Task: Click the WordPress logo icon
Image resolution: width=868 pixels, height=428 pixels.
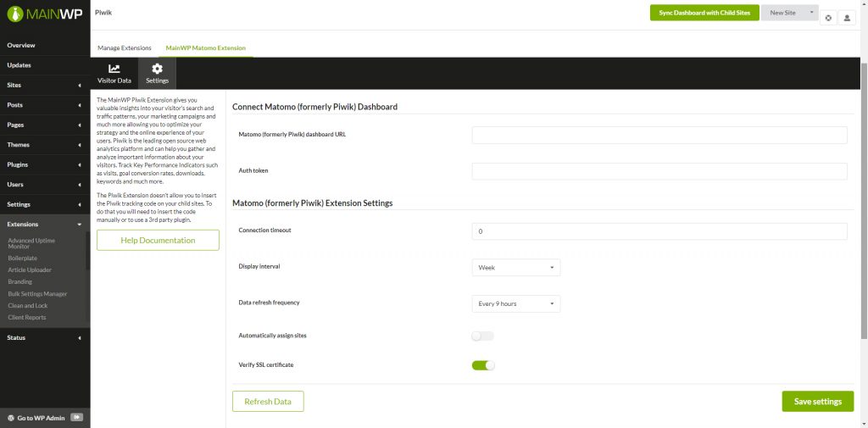Action: pyautogui.click(x=11, y=417)
